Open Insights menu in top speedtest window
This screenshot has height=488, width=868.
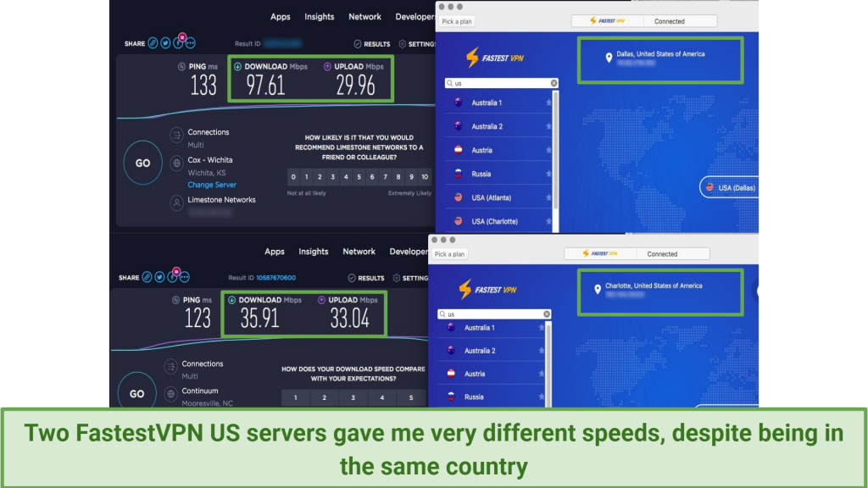pos(320,17)
